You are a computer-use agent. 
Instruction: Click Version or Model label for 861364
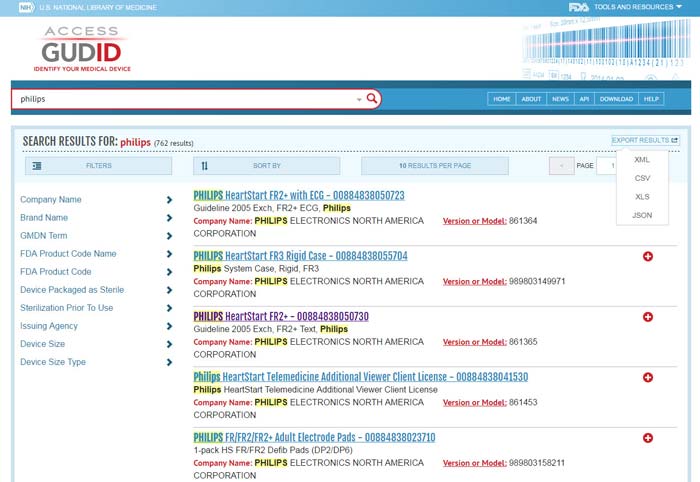coord(475,221)
